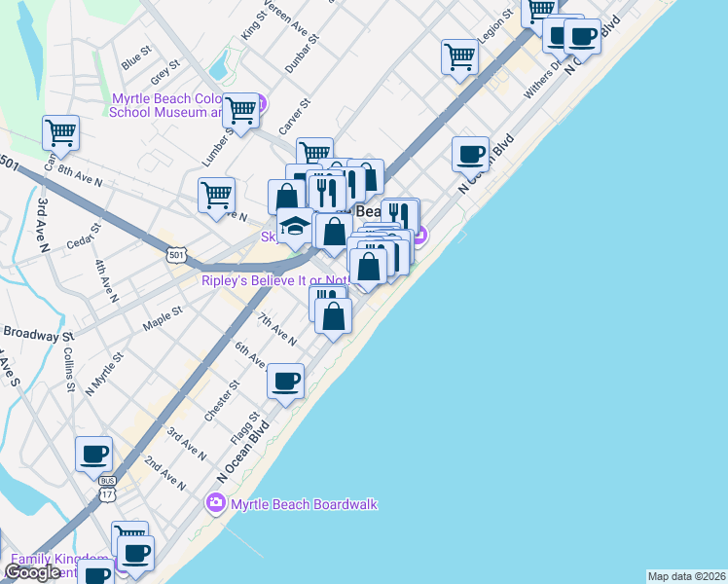
Task: Select the King St street label
Action: [253, 25]
